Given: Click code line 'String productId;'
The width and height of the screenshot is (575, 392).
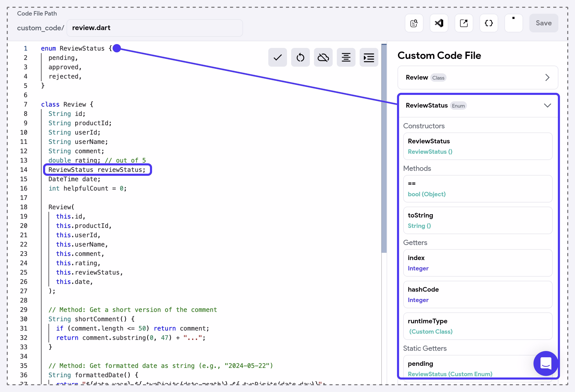Looking at the screenshot, I should tap(80, 123).
